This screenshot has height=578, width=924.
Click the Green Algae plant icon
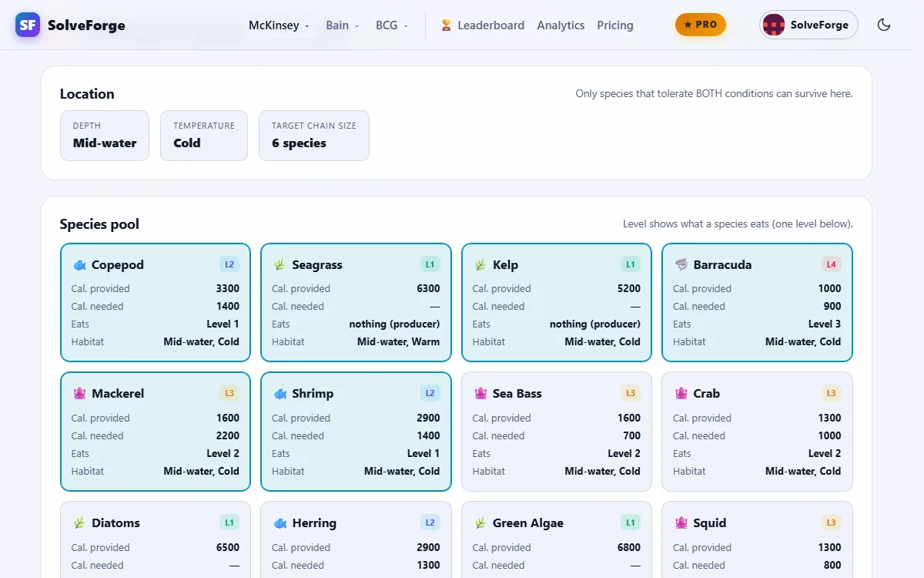tap(480, 523)
